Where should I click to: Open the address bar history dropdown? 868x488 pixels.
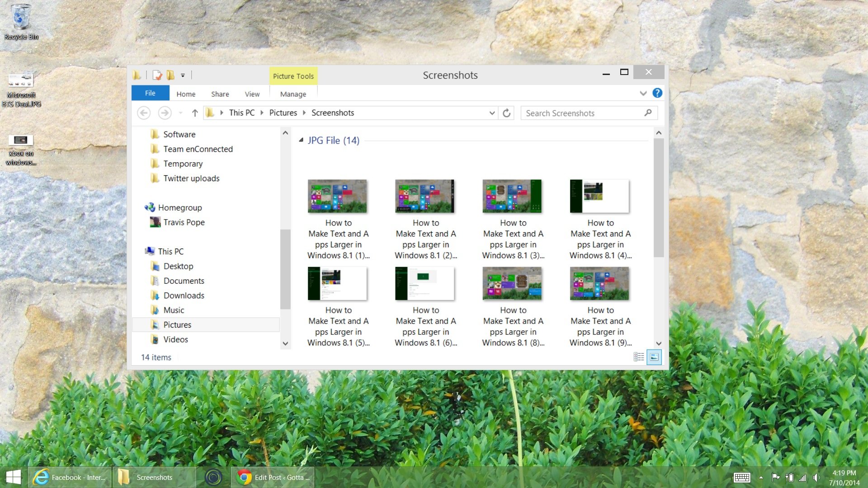point(492,113)
